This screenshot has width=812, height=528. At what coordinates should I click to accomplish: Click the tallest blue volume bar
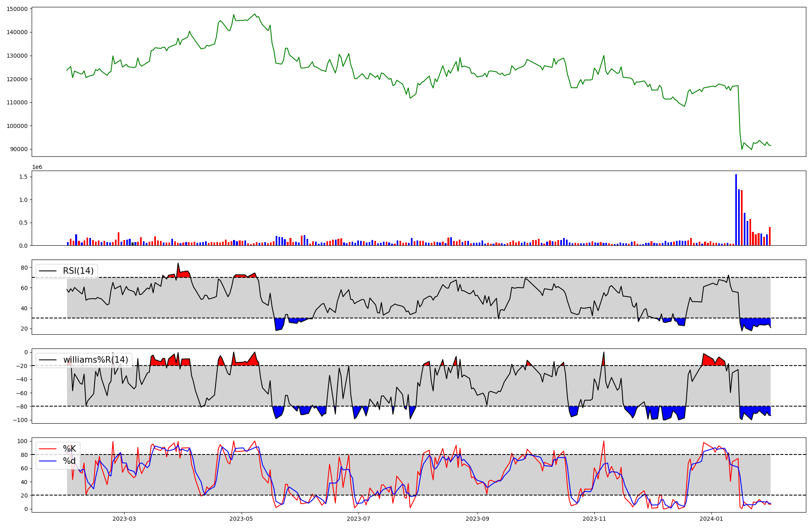point(736,210)
